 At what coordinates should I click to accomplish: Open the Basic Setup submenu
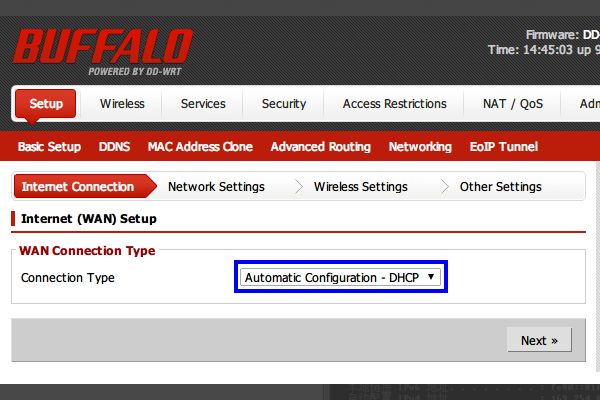49,147
